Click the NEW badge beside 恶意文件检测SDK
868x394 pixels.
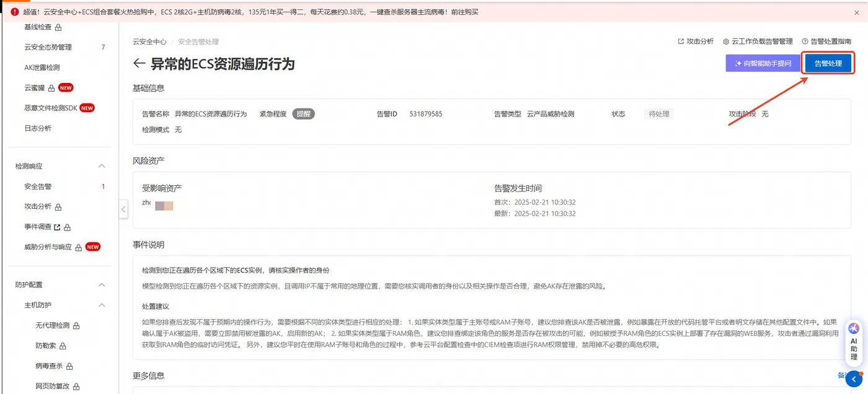87,108
